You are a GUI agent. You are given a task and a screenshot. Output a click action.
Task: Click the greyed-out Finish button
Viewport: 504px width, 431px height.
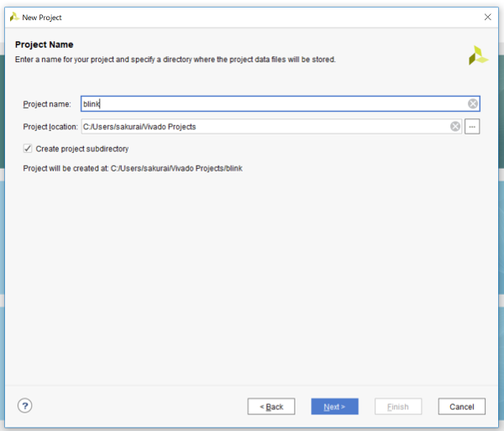(397, 407)
